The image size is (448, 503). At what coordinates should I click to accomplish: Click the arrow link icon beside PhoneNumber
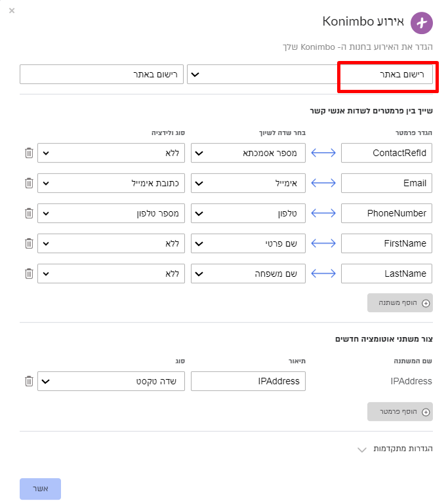tap(323, 213)
